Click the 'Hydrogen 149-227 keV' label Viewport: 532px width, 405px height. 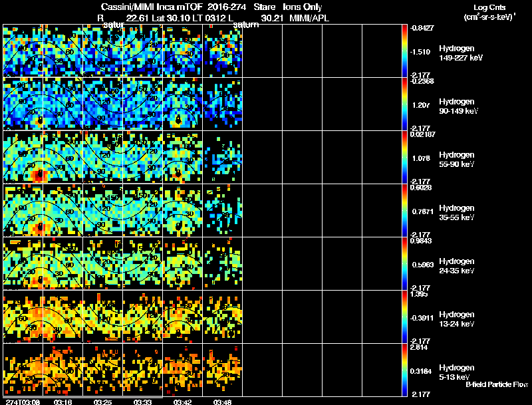tap(461, 53)
